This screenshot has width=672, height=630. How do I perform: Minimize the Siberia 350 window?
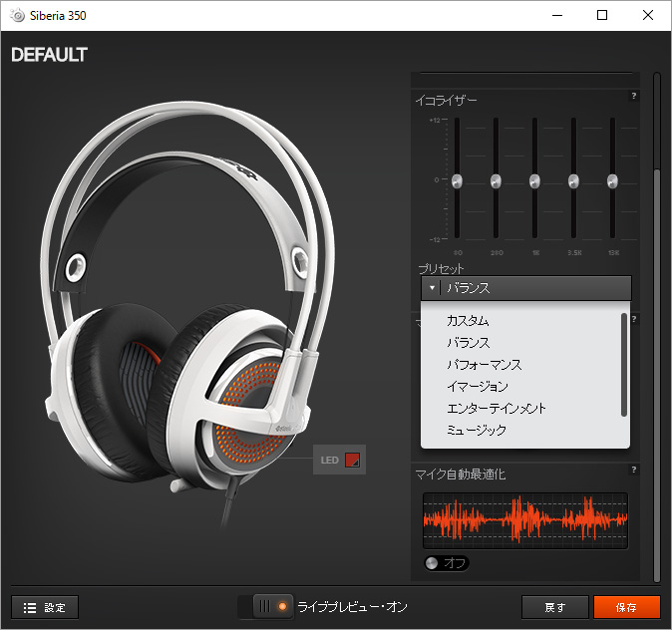[557, 15]
